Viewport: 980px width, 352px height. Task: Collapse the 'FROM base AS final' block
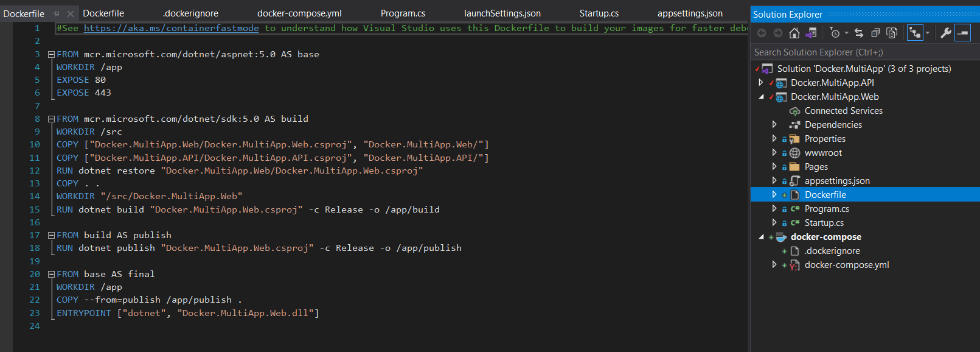[52, 274]
